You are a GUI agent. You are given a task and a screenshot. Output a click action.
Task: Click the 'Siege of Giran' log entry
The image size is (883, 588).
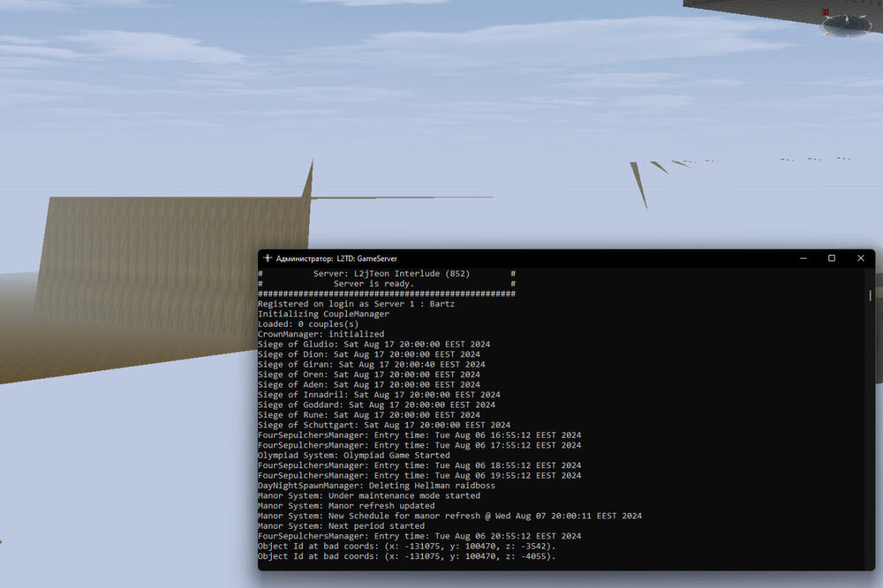371,365
